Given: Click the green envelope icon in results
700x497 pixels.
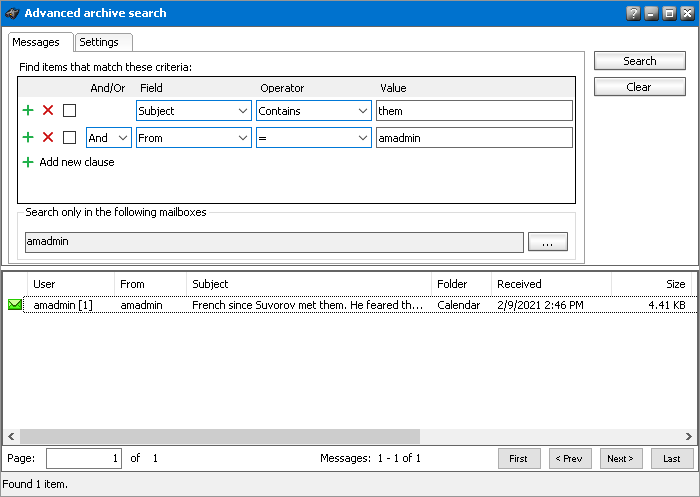Looking at the screenshot, I should click(15, 305).
